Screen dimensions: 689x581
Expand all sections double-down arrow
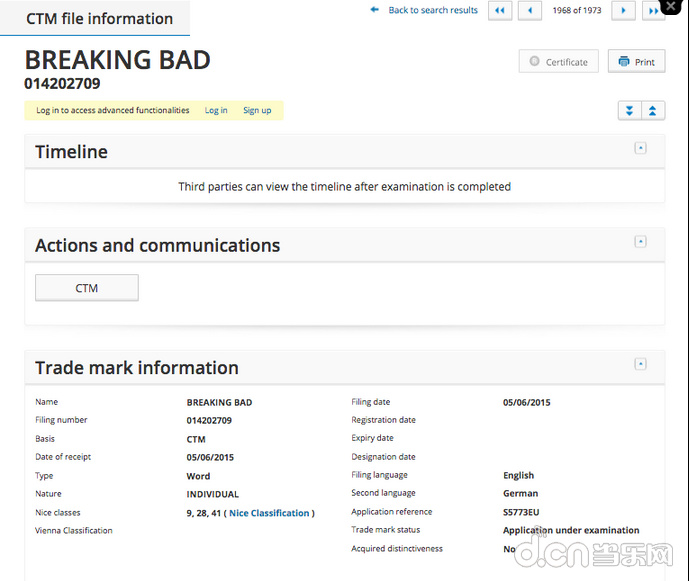630,110
